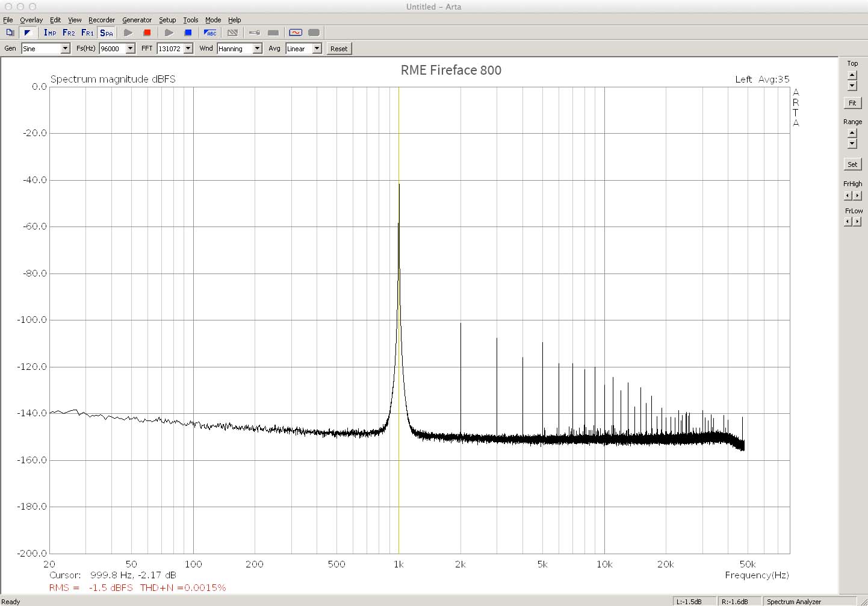Click FrHigh left arrow
The height and width of the screenshot is (606, 868).
coord(848,196)
